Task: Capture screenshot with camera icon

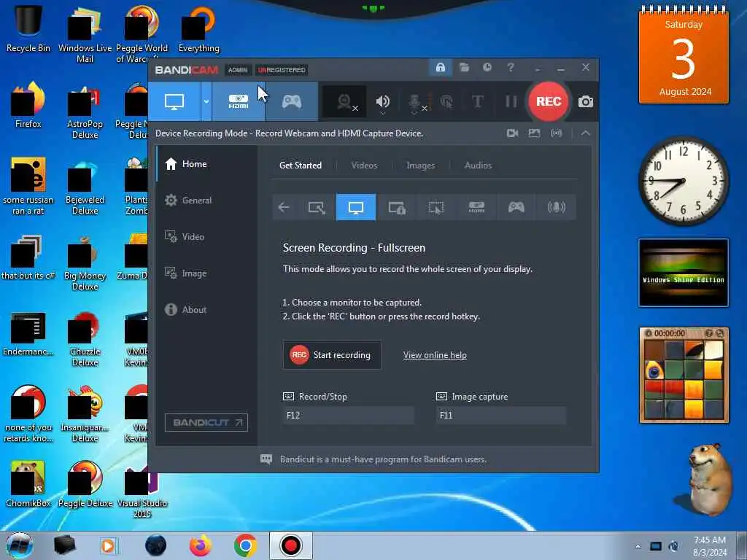Action: pyautogui.click(x=586, y=101)
